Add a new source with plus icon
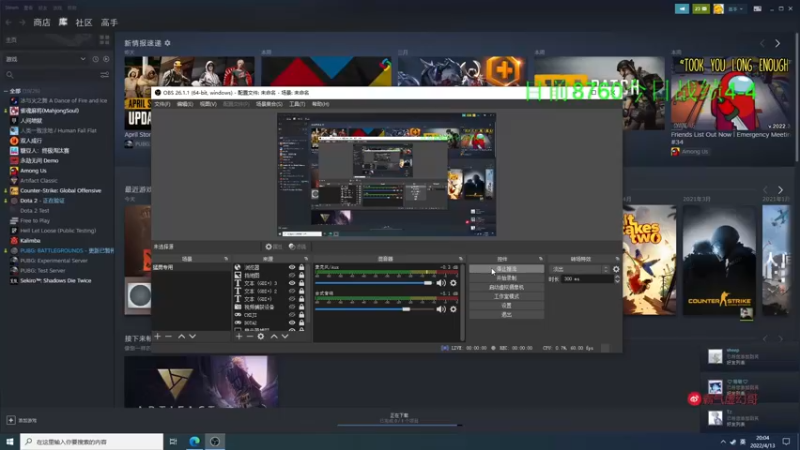800x450 pixels. (239, 336)
